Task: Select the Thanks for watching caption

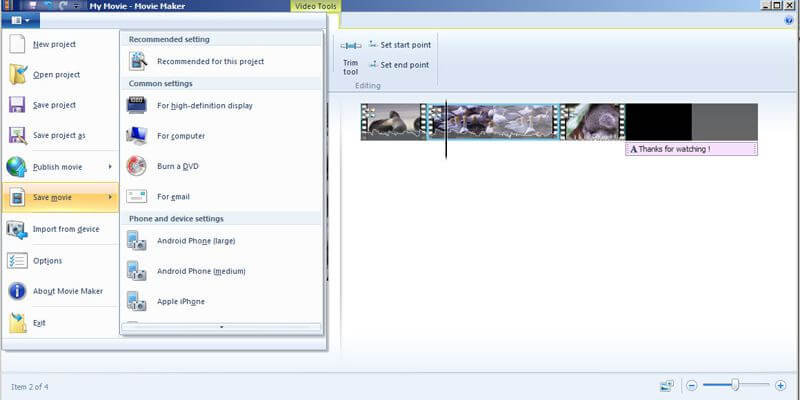Action: (691, 149)
